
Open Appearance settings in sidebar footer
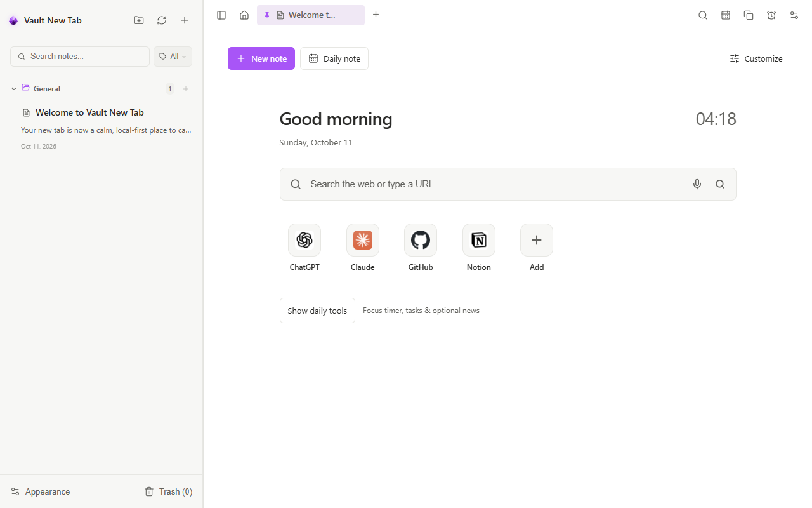pyautogui.click(x=41, y=491)
